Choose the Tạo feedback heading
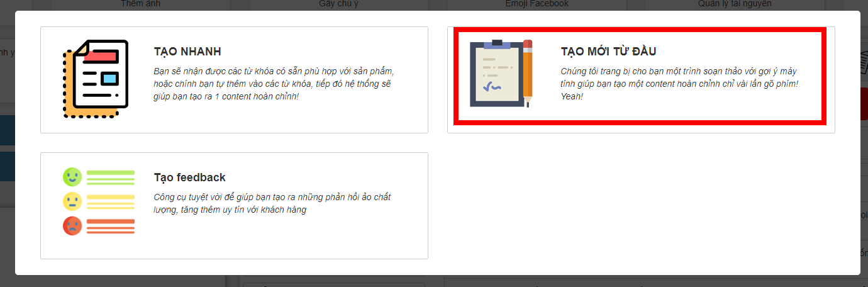 pos(189,177)
